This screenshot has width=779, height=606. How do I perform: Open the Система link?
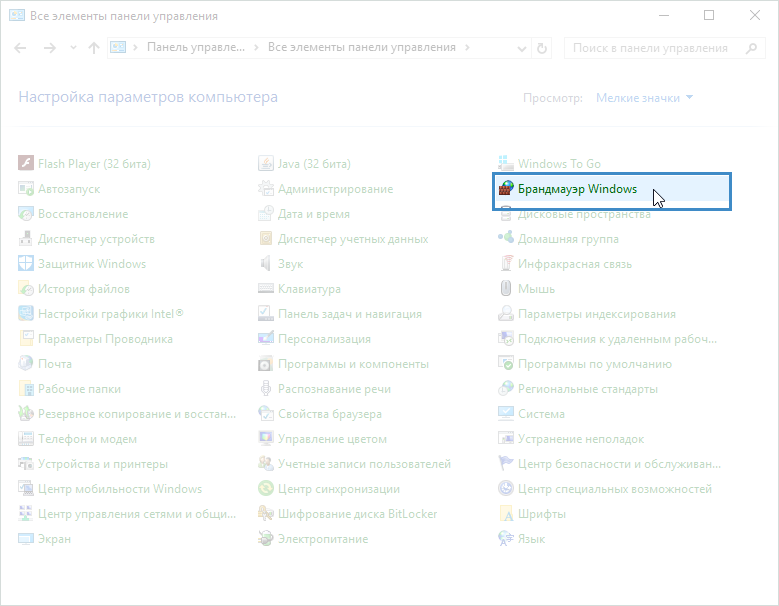click(541, 414)
